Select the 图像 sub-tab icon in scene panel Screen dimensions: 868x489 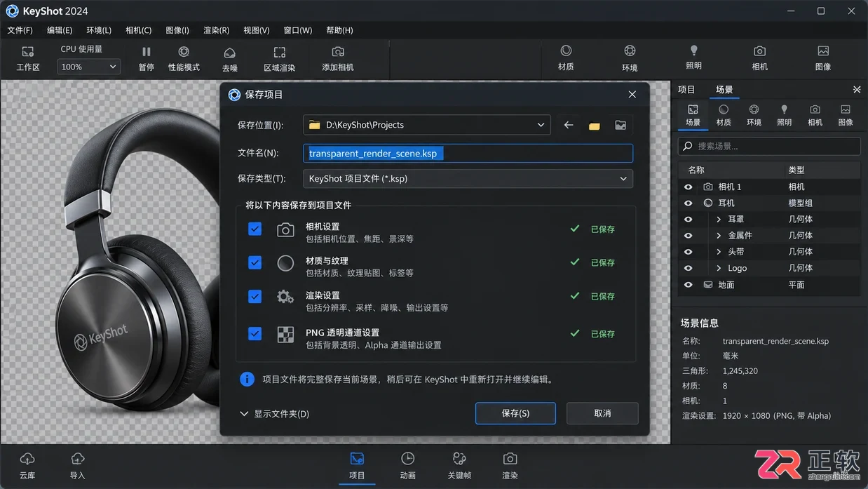846,109
